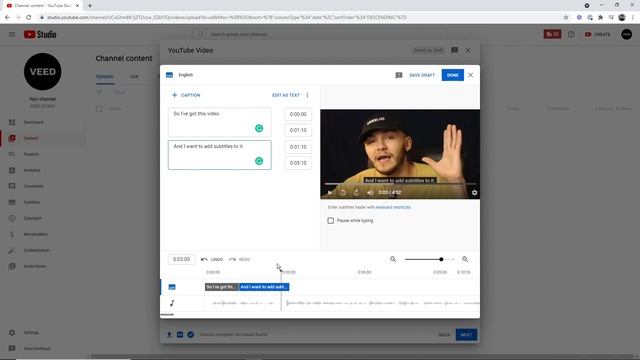640x360 pixels.
Task: Close the YouTube Video upload dialog
Action: (468, 51)
